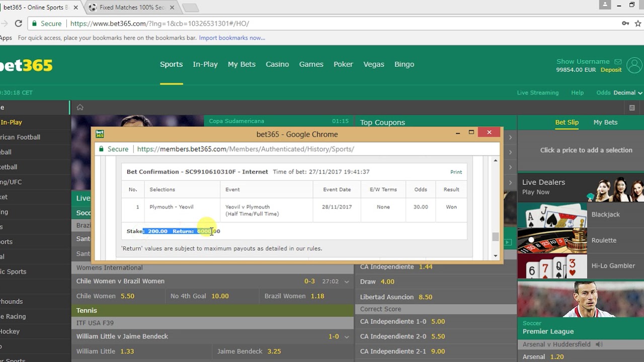The height and width of the screenshot is (362, 644).
Task: Open Top Coupons header
Action: [x=382, y=123]
